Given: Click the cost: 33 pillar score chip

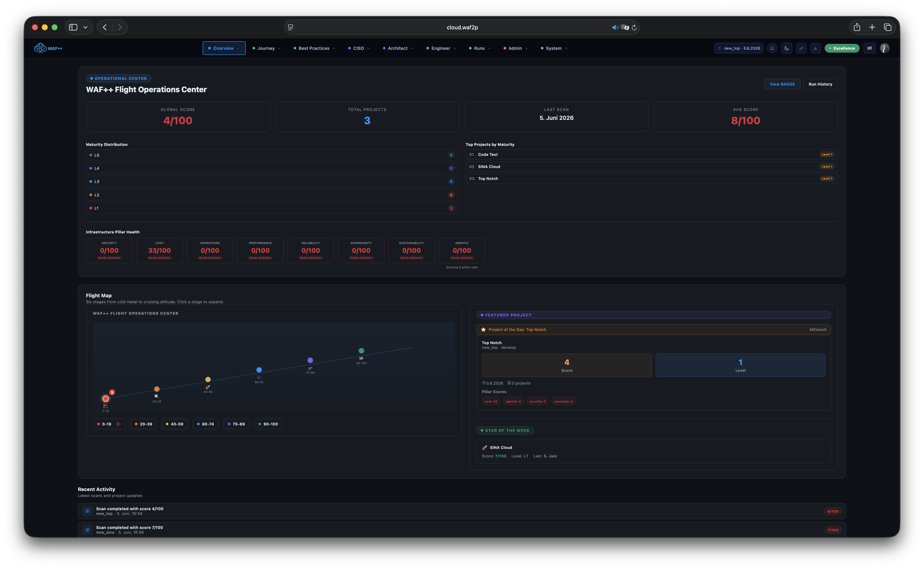Looking at the screenshot, I should (x=491, y=402).
